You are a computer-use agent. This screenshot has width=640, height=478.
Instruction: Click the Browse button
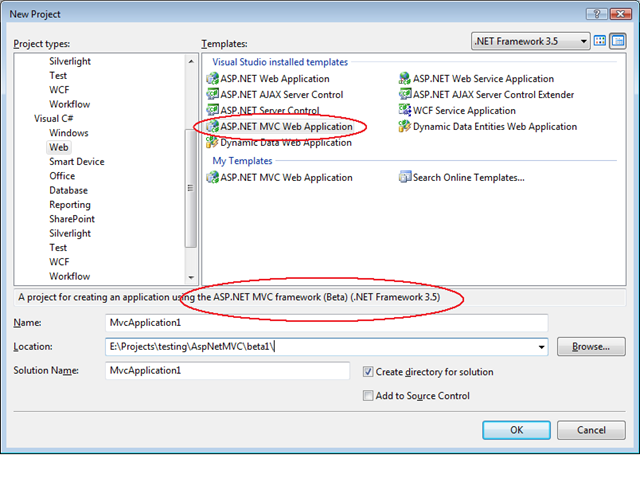pyautogui.click(x=591, y=347)
